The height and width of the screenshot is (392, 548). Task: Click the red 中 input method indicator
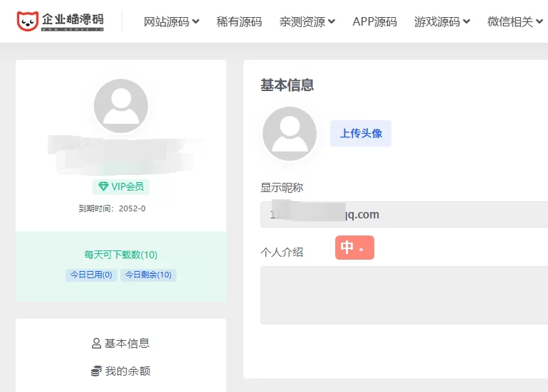coord(354,248)
